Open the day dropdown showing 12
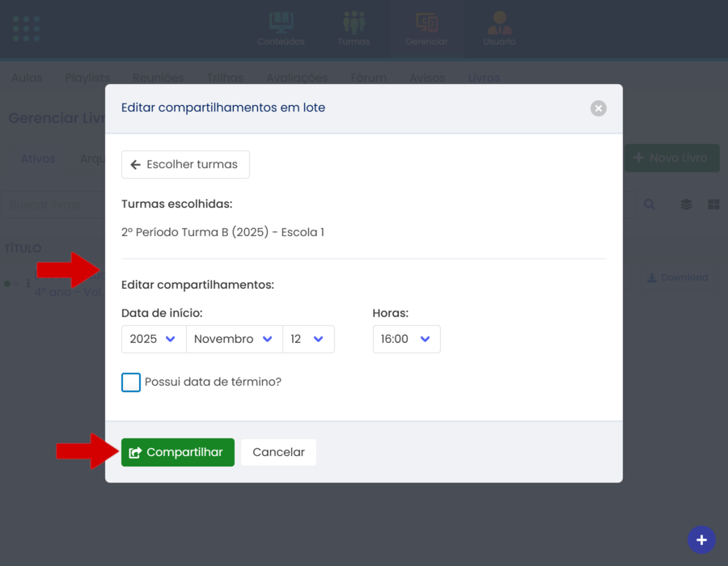Image resolution: width=728 pixels, height=566 pixels. (x=307, y=340)
